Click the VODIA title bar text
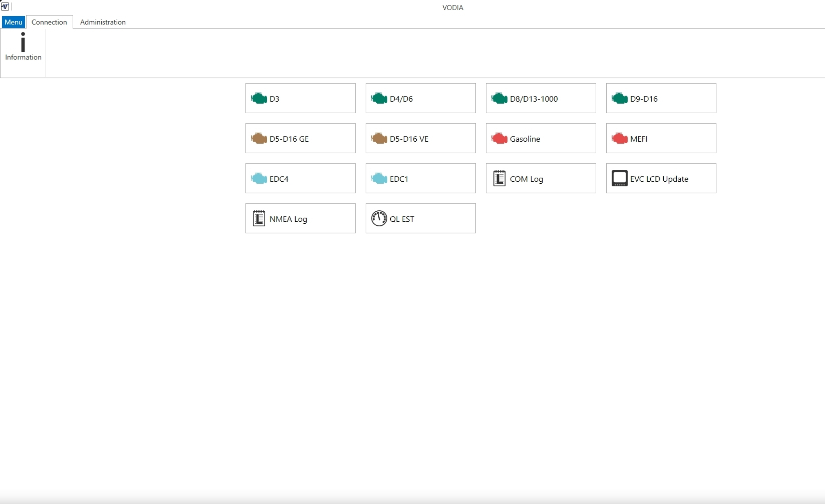This screenshot has height=504, width=825. tap(452, 7)
